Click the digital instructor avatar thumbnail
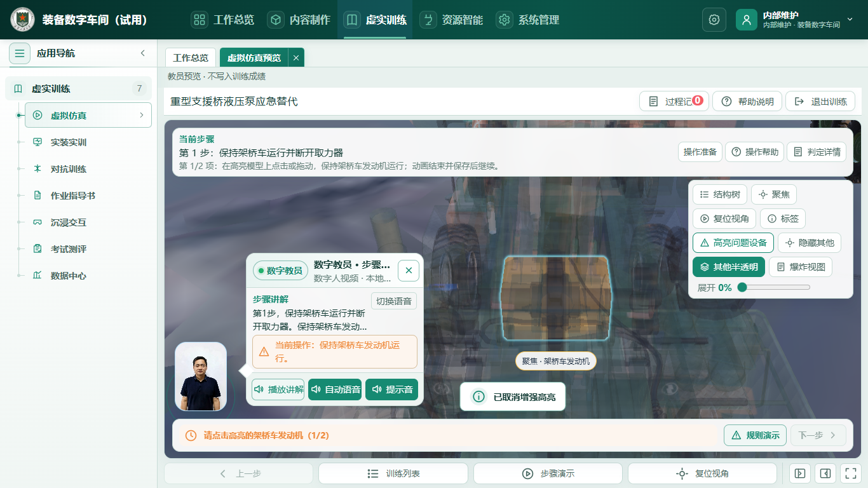Screen dimensions: 868x488 point(201,377)
